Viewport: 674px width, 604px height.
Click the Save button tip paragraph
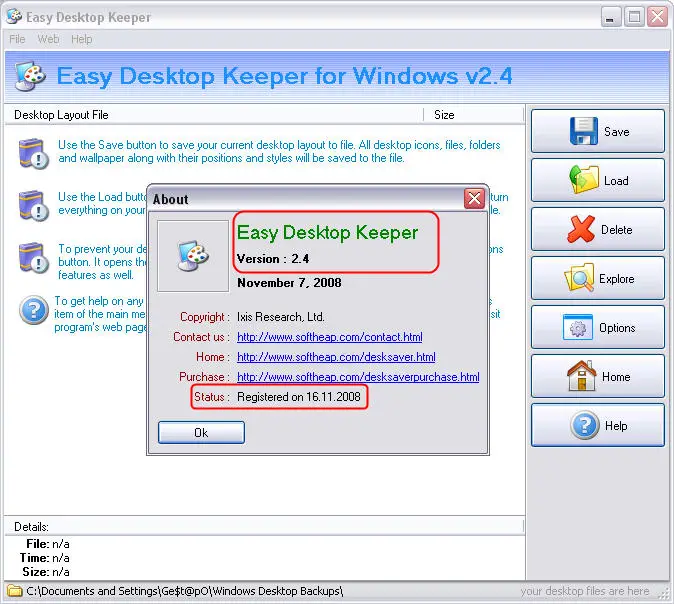point(279,151)
